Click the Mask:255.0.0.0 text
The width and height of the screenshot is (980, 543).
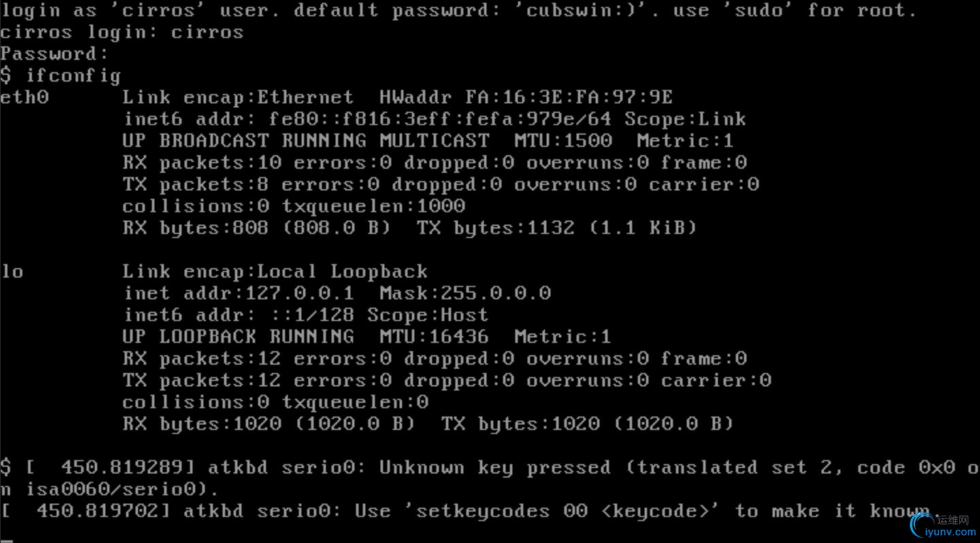click(x=465, y=293)
